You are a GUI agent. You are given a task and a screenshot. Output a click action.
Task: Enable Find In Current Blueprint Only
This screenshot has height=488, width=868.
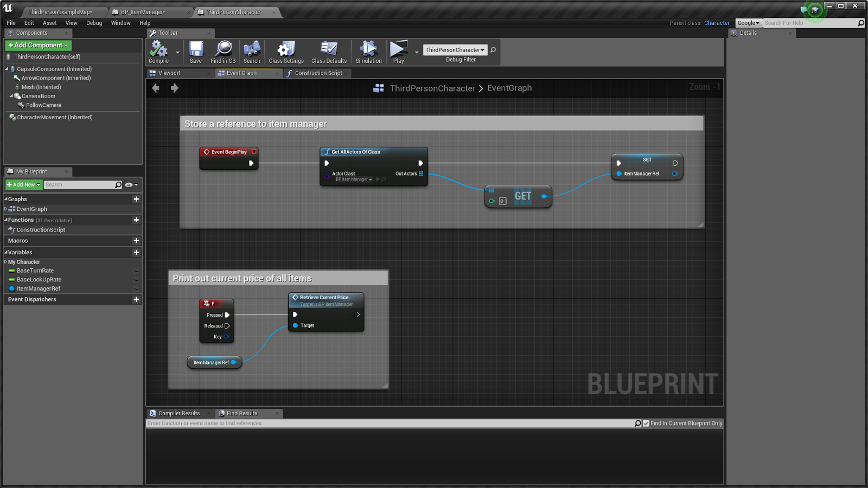coord(646,423)
